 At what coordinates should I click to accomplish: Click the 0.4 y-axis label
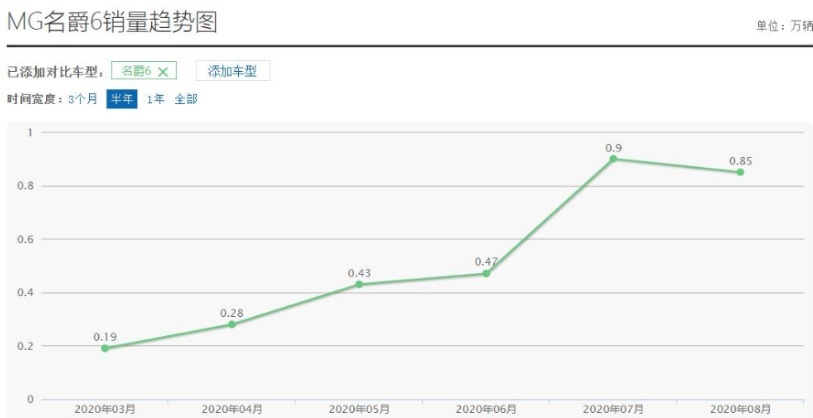(x=26, y=292)
